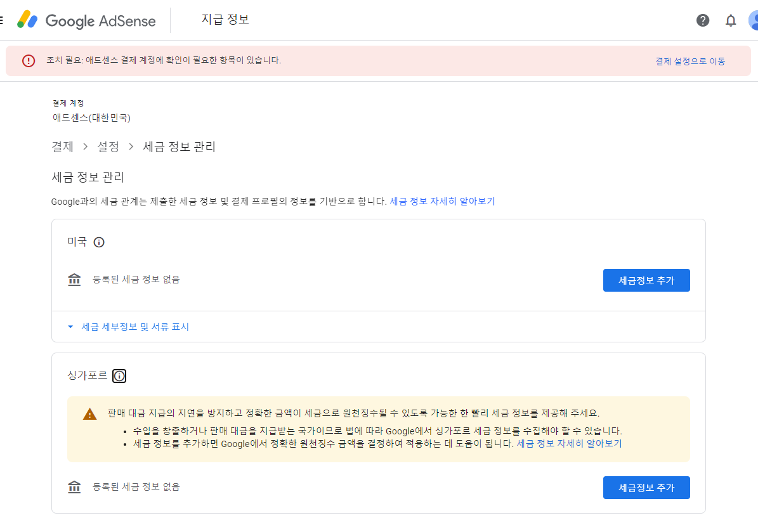Click 세금정보 추가 button for 싱가포르
The height and width of the screenshot is (532, 758).
646,488
